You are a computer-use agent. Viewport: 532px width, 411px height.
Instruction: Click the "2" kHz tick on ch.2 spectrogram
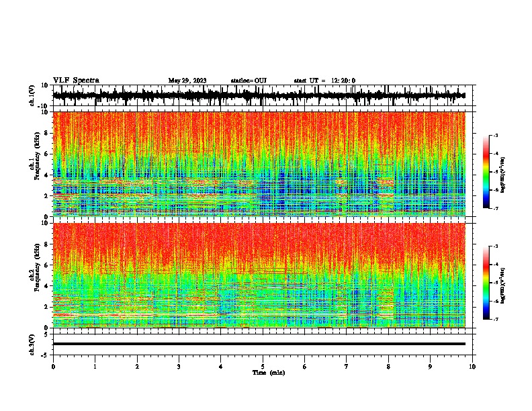[x=47, y=307]
